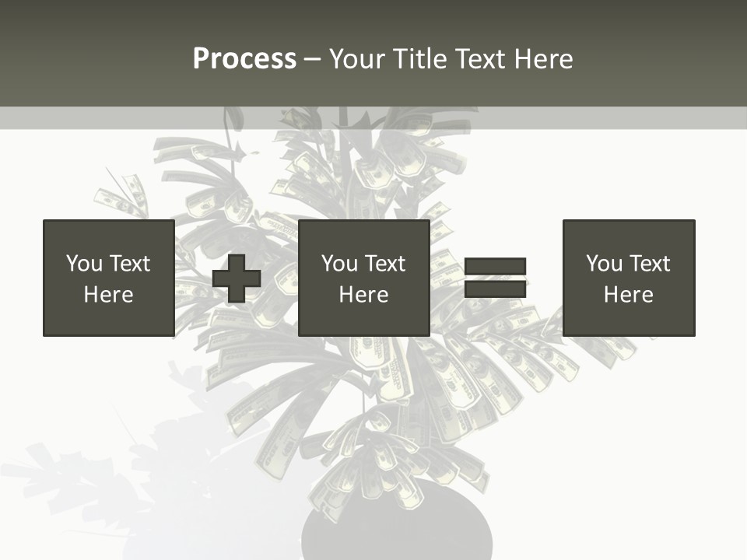Click the equals sign icon
Screen dimensions: 747x560
(496, 278)
